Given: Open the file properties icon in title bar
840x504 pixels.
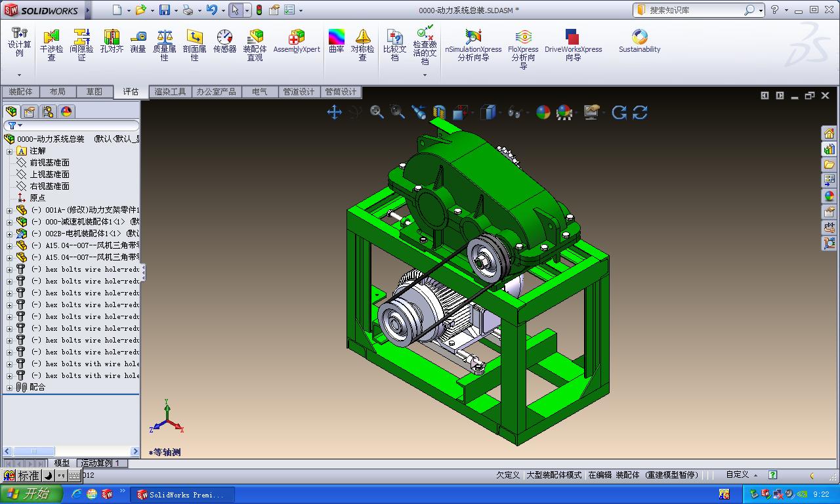Looking at the screenshot, I should coord(274,10).
